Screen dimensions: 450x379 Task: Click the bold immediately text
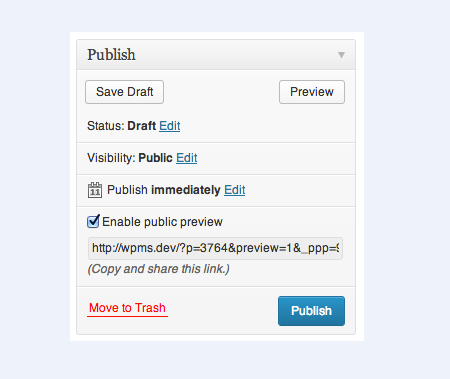click(186, 190)
